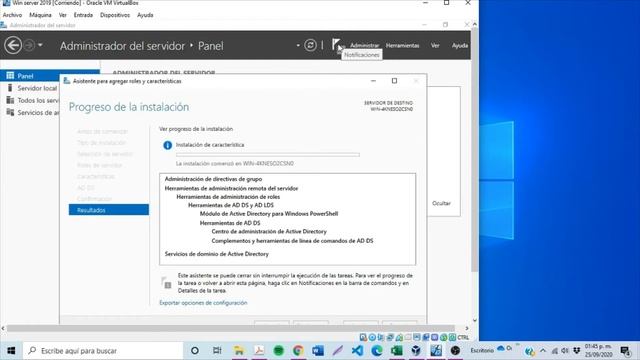
Task: Click the info icon next to Instalación de característica
Action: click(x=167, y=145)
